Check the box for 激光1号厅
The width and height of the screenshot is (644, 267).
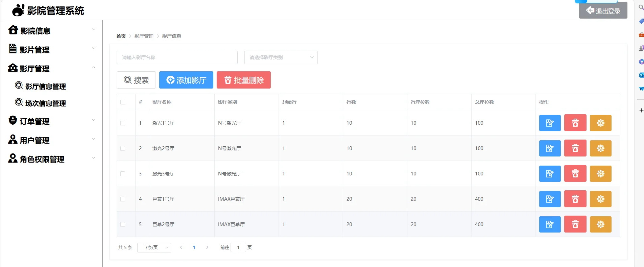pyautogui.click(x=123, y=123)
